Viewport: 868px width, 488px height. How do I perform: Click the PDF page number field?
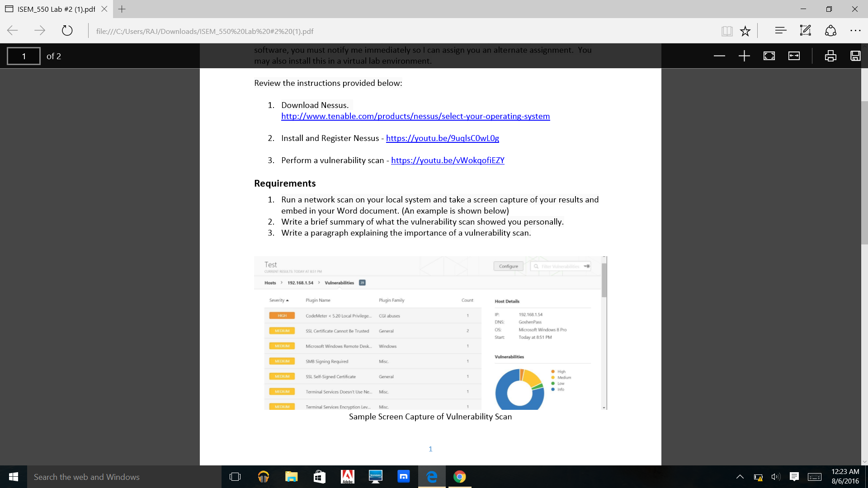[x=24, y=56]
